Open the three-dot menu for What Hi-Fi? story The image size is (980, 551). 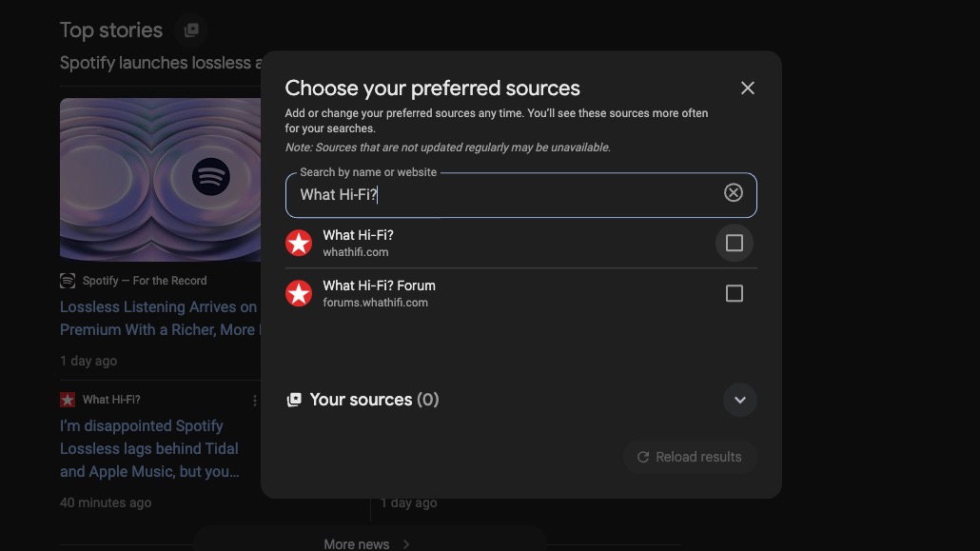click(x=254, y=401)
